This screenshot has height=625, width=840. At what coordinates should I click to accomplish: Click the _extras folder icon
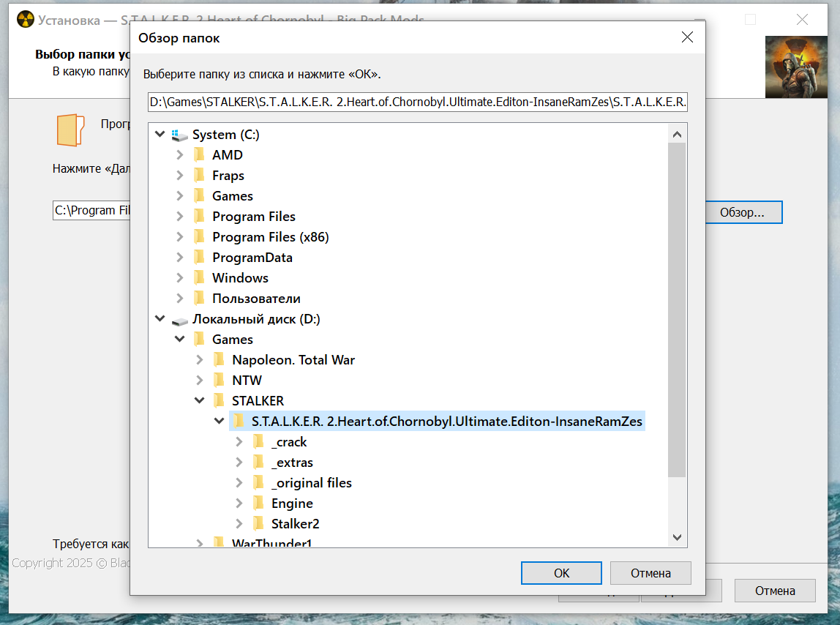[x=258, y=462]
